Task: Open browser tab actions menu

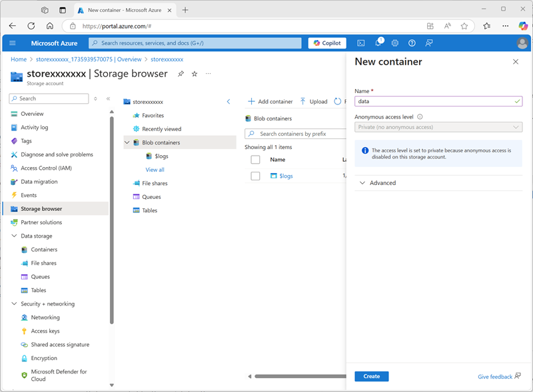Action: click(x=63, y=10)
